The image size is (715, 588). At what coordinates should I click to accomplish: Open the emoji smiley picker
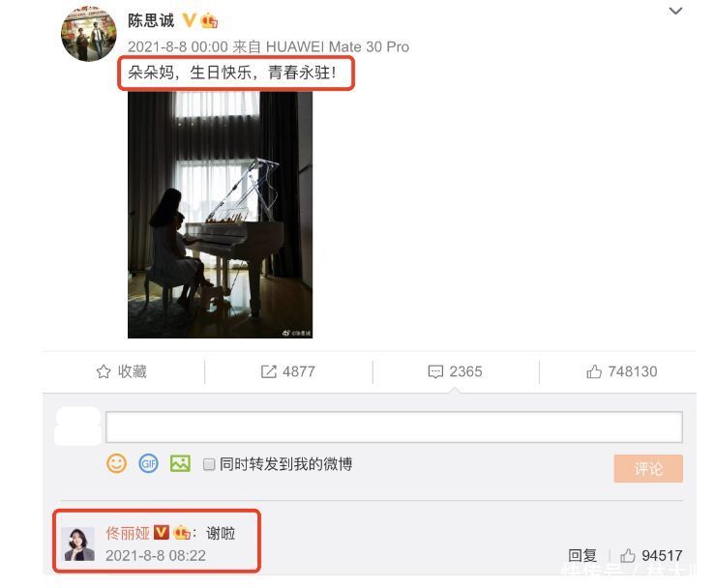coord(116,463)
